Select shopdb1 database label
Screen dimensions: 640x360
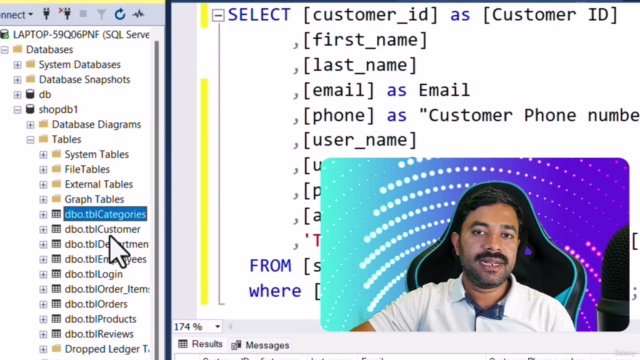(x=58, y=109)
